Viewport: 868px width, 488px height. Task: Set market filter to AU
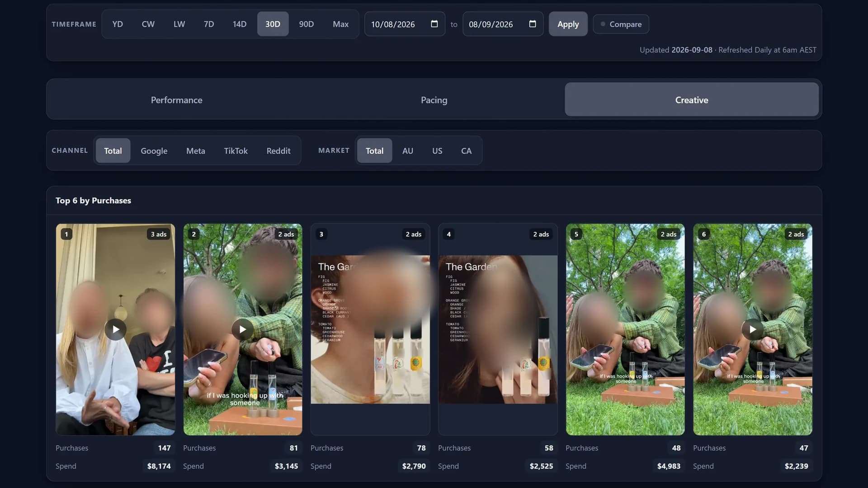(408, 150)
